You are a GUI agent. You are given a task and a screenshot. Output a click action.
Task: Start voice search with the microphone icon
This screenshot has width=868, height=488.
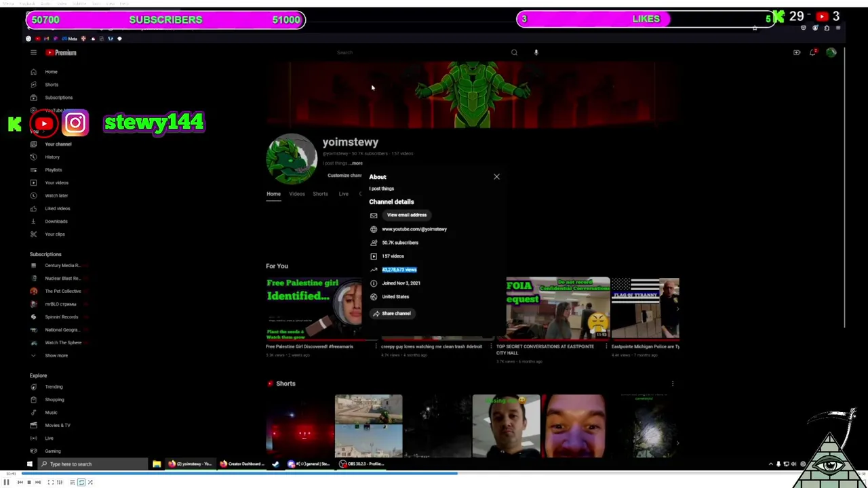coord(536,52)
